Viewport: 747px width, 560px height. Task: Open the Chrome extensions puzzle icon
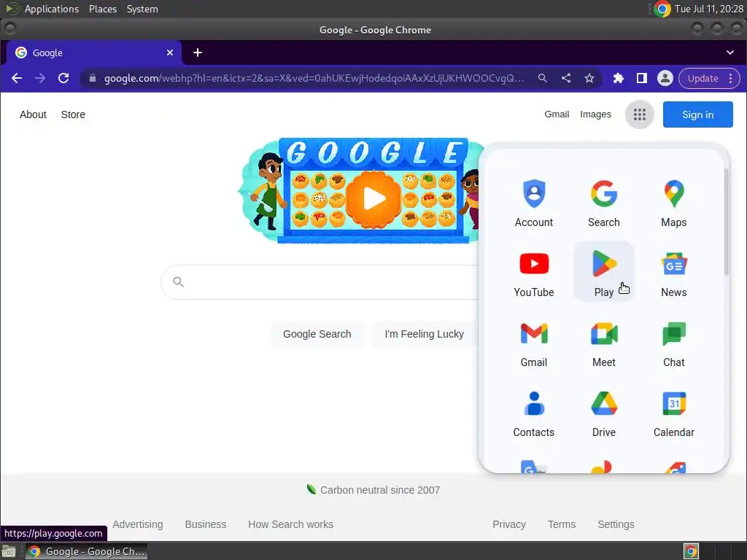(x=619, y=78)
